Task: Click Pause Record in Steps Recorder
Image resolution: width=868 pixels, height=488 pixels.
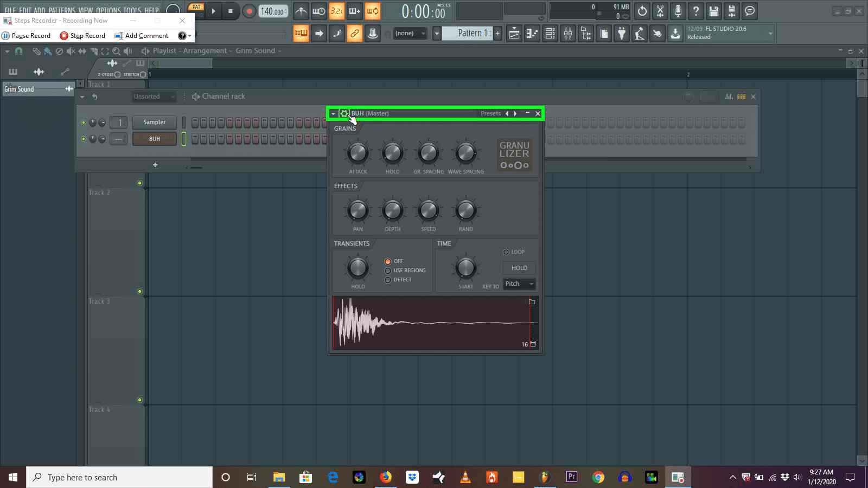Action: (26, 36)
